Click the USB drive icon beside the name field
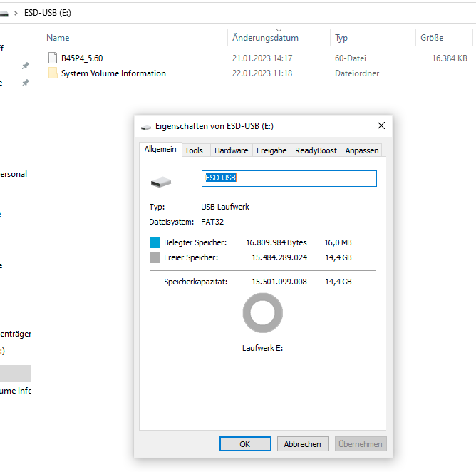Screen dimensions: 476x472 point(161,182)
